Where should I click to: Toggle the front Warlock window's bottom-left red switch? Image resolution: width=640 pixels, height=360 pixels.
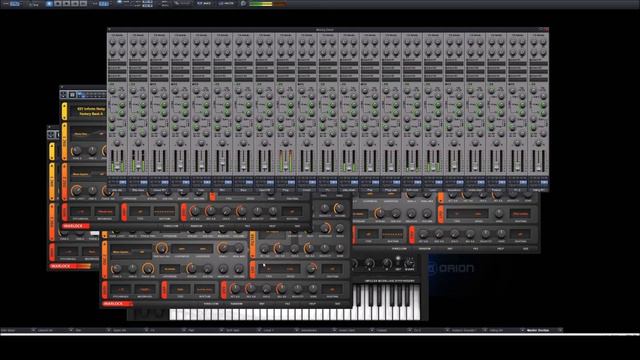(x=104, y=290)
